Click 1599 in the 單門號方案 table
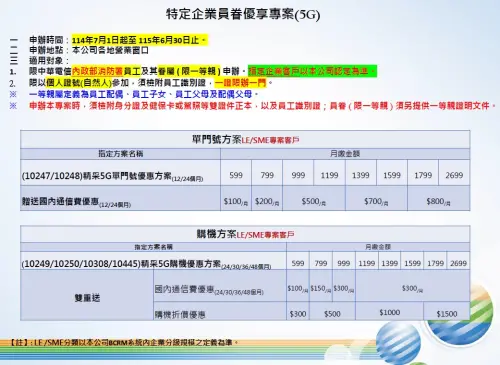 392,175
